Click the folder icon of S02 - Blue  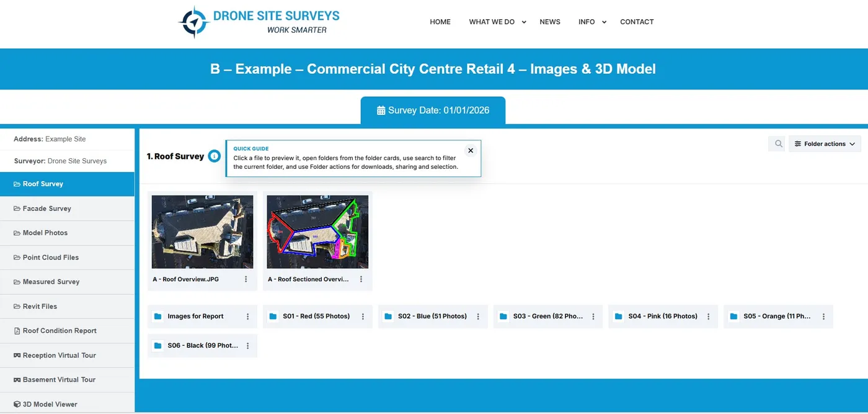(x=388, y=317)
